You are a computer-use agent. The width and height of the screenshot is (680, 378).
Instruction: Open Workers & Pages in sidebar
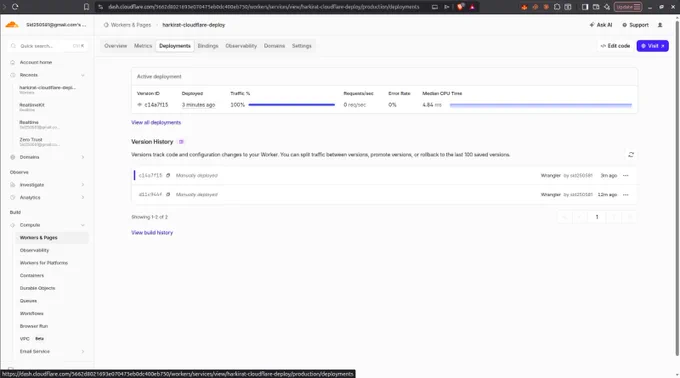(52, 238)
